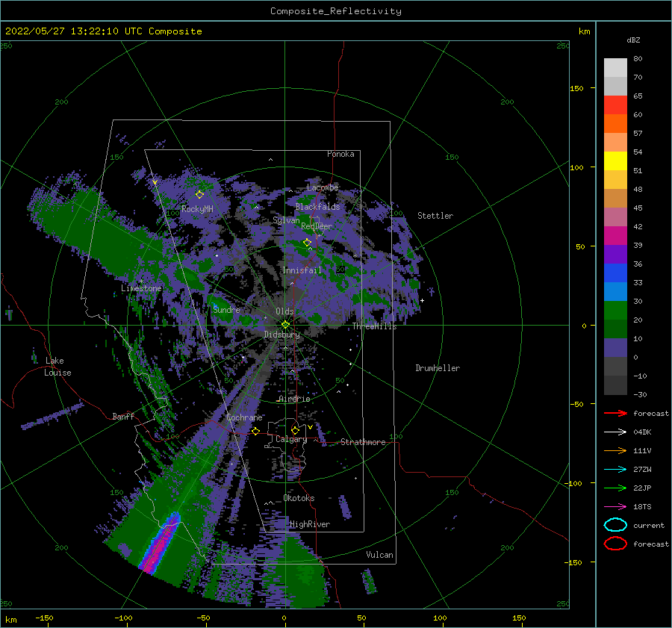Click the RockyMH label
Image resolution: width=672 pixels, height=628 pixels.
[x=197, y=209]
